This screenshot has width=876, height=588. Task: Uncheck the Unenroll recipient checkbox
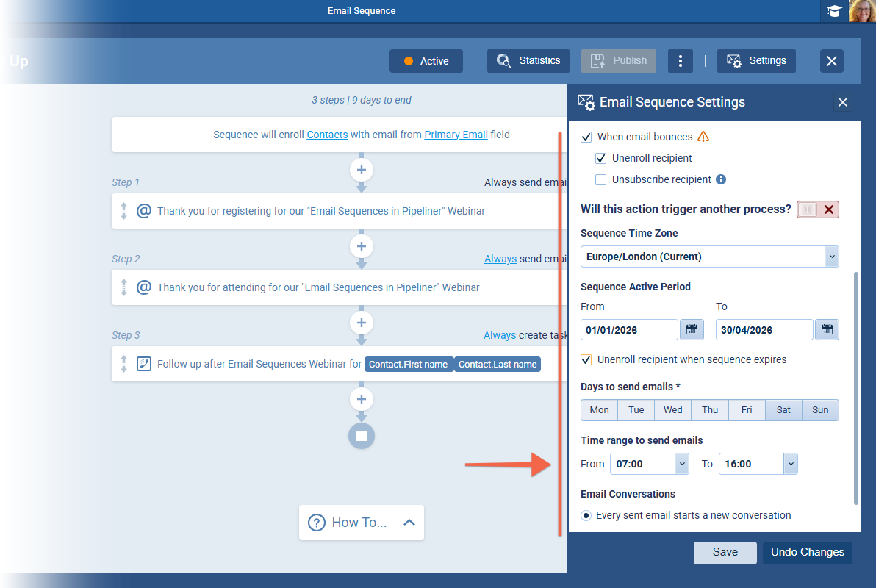click(x=600, y=158)
